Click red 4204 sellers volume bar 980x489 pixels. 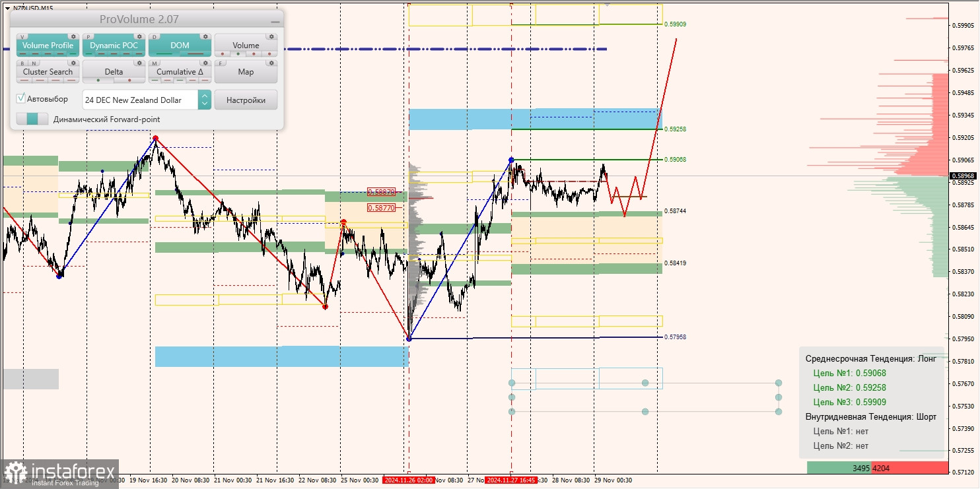coord(910,468)
